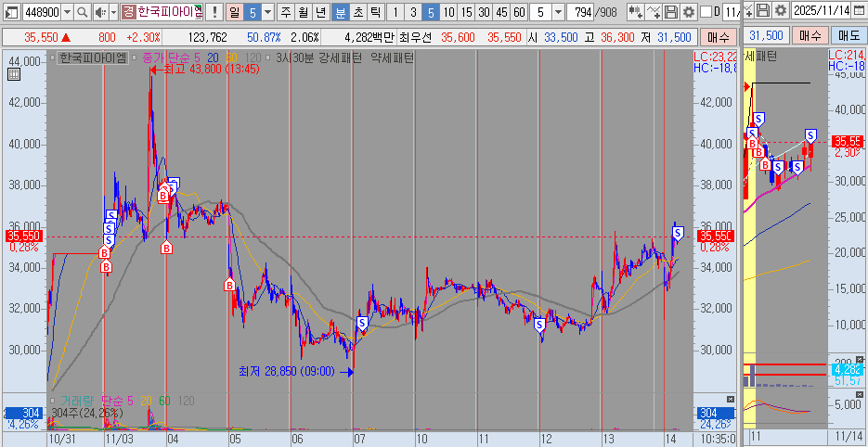Click the 한국피아이엠 stock name field
The width and height of the screenshot is (868, 447).
tap(170, 12)
